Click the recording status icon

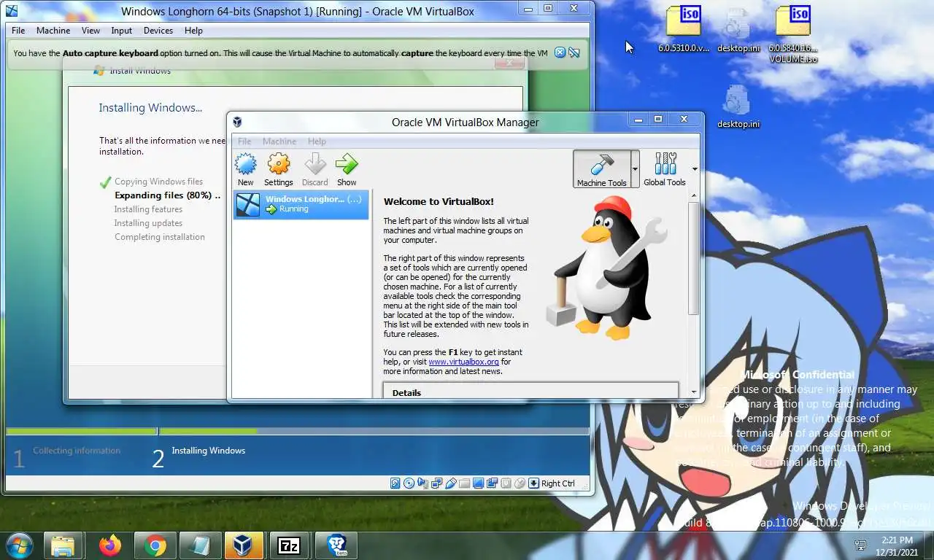[x=492, y=483]
